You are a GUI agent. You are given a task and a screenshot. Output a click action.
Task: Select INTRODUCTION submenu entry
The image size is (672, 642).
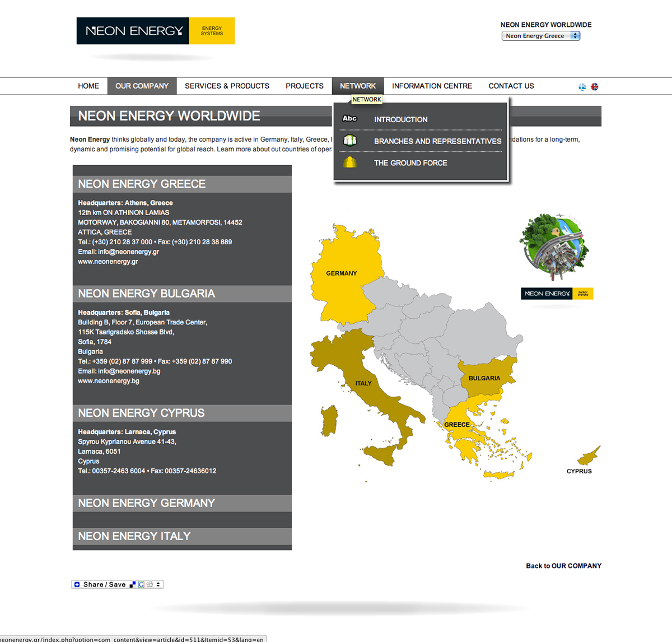coord(401,119)
